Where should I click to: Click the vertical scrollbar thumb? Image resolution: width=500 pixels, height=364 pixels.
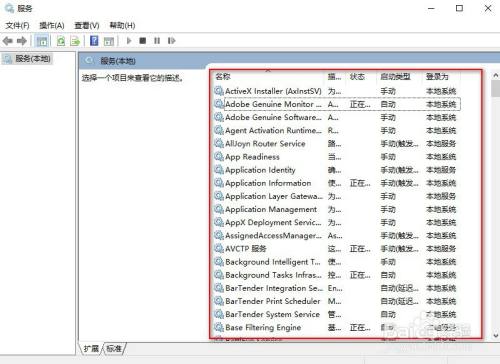coord(496,88)
